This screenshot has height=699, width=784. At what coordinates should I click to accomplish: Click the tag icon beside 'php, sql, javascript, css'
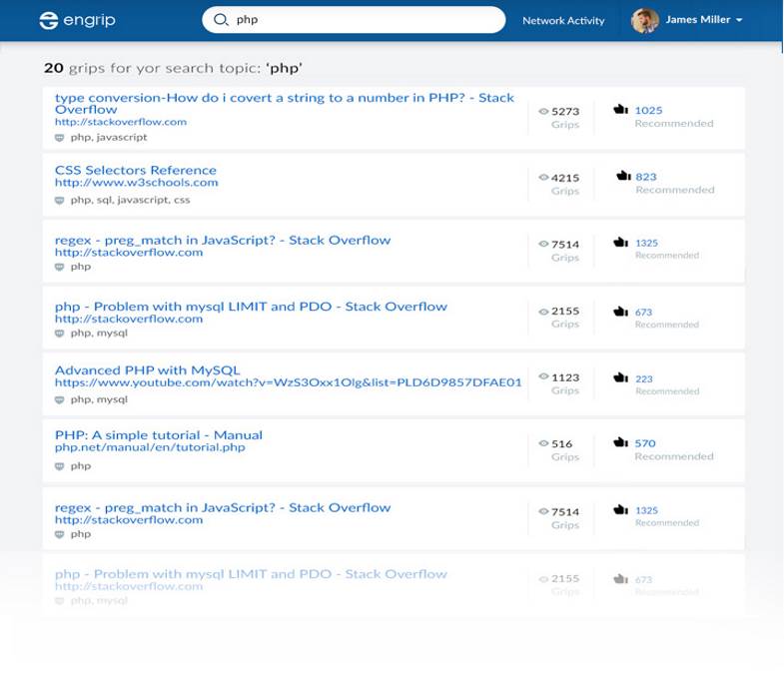(x=60, y=200)
